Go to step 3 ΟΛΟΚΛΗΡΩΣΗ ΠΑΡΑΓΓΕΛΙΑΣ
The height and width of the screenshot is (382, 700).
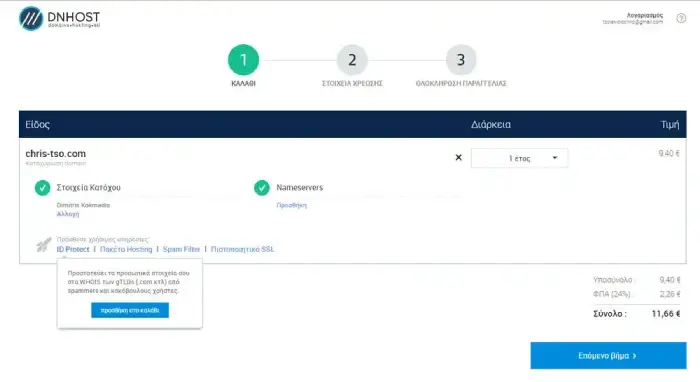[x=461, y=60]
